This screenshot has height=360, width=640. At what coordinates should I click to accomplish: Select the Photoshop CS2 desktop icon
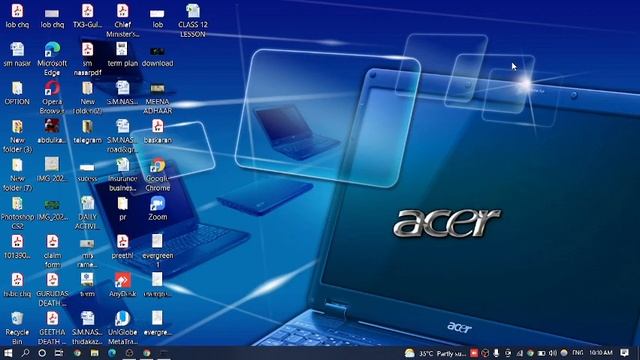(17, 212)
